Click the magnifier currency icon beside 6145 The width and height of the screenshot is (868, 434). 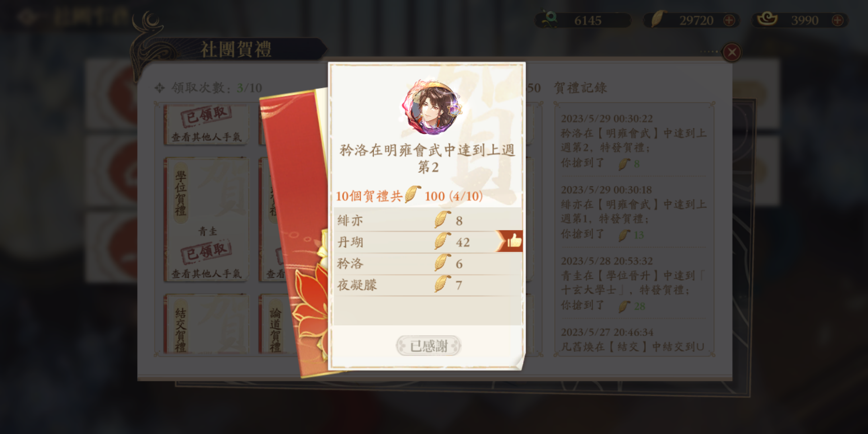pos(549,19)
